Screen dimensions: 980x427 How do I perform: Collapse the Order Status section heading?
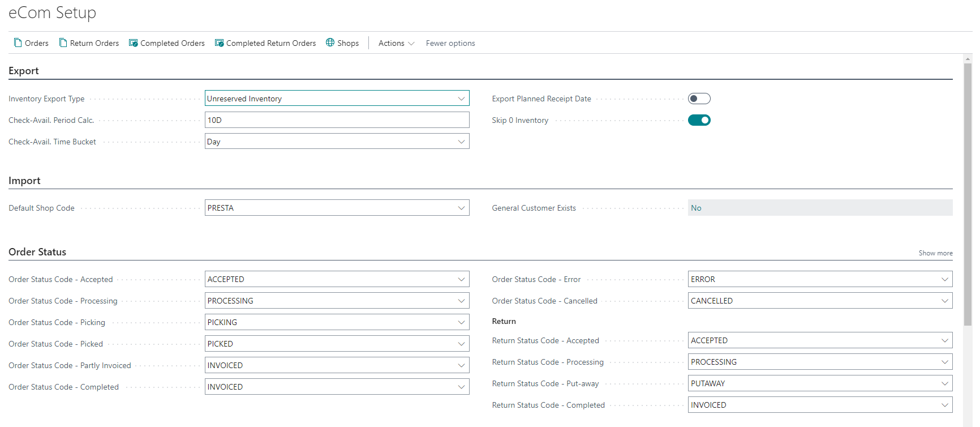[x=37, y=252]
